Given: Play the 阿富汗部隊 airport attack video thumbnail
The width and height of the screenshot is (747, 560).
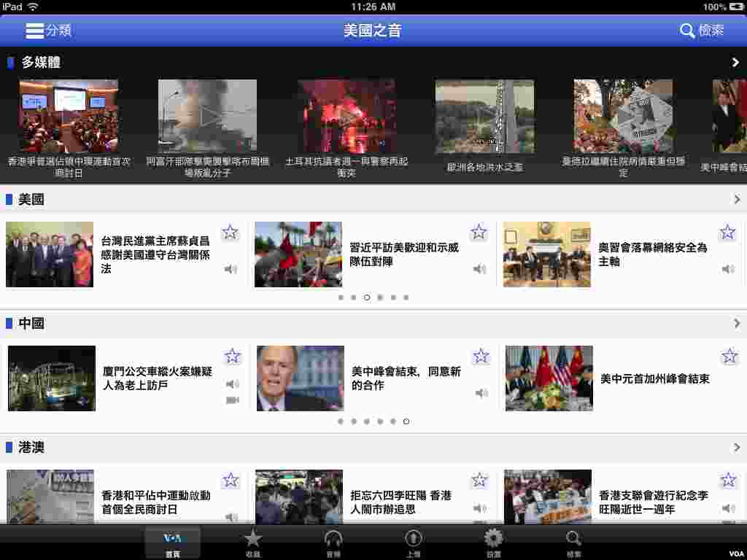Looking at the screenshot, I should coord(207,116).
